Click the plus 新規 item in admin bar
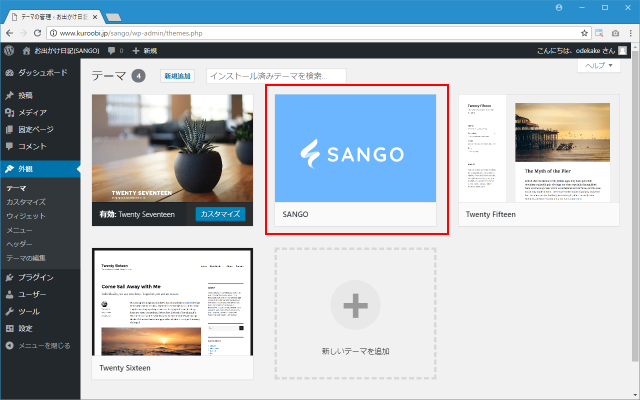 click(x=144, y=51)
